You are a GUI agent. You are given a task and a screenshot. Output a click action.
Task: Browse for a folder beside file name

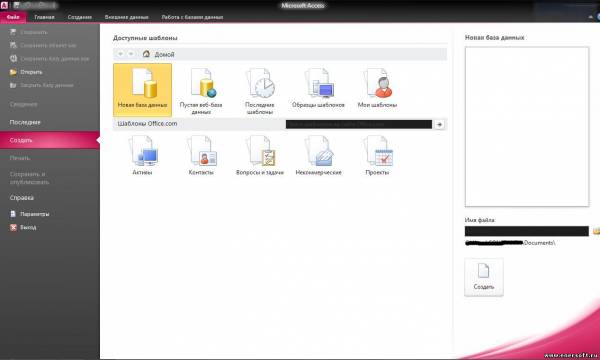(596, 231)
